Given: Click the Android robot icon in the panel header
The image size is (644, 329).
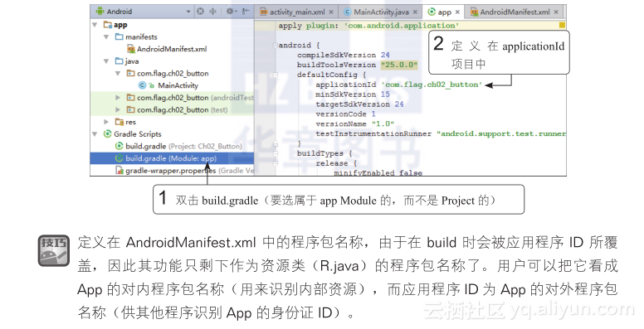Looking at the screenshot, I should [x=100, y=12].
